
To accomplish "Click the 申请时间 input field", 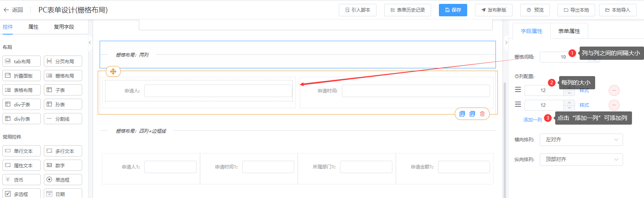I will click(416, 91).
